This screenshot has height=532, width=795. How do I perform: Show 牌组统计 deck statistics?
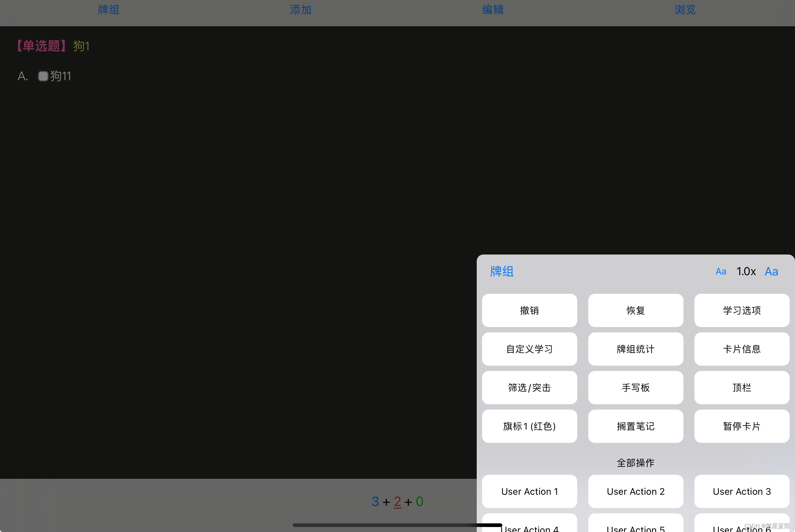coord(636,349)
